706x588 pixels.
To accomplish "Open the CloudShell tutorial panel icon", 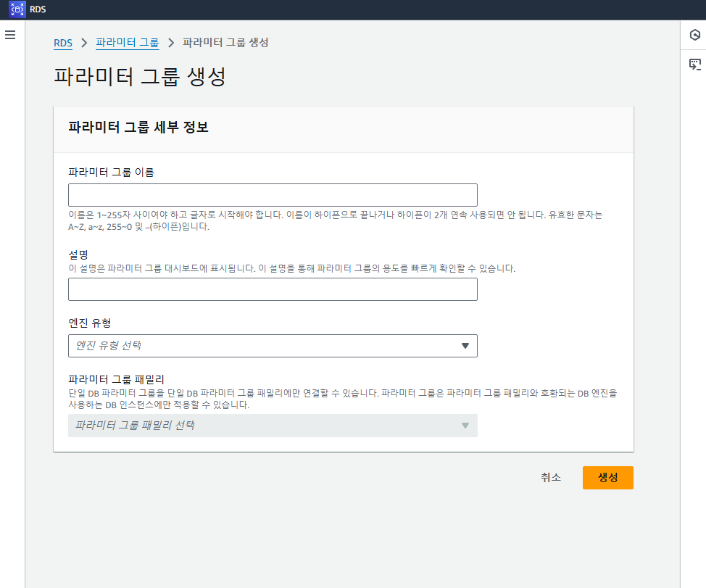I will (x=694, y=65).
